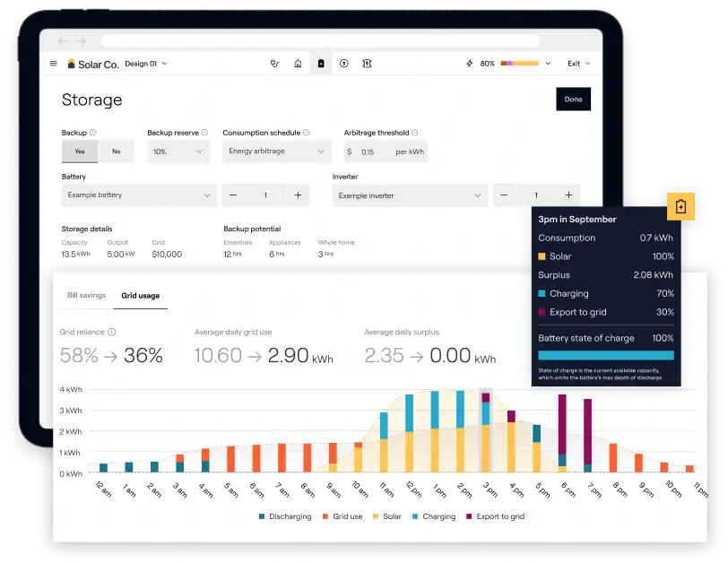The image size is (728, 563).
Task: Click the rightmost icon in the center toolbar
Action: click(x=367, y=64)
